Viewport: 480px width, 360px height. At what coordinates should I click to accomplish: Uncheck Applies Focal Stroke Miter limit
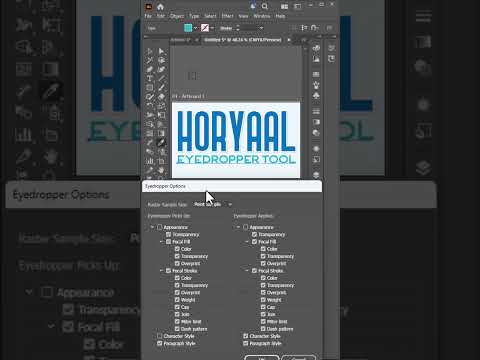click(263, 322)
